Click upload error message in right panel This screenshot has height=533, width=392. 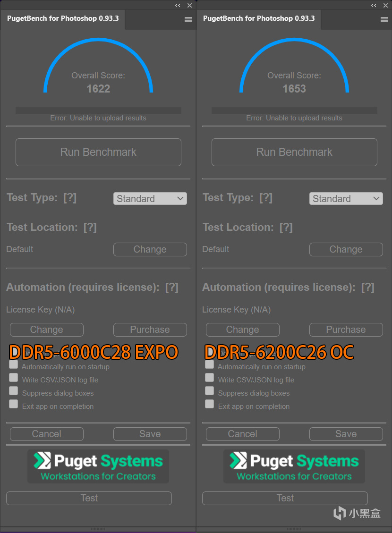coord(294,118)
